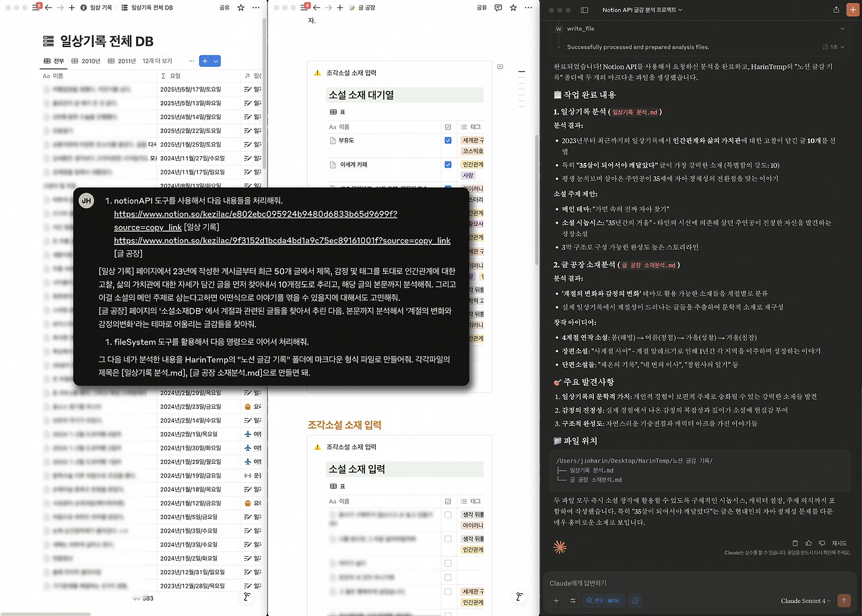This screenshot has width=862, height=616.
Task: Toggle the 연구 BETA research mode
Action: (x=603, y=601)
